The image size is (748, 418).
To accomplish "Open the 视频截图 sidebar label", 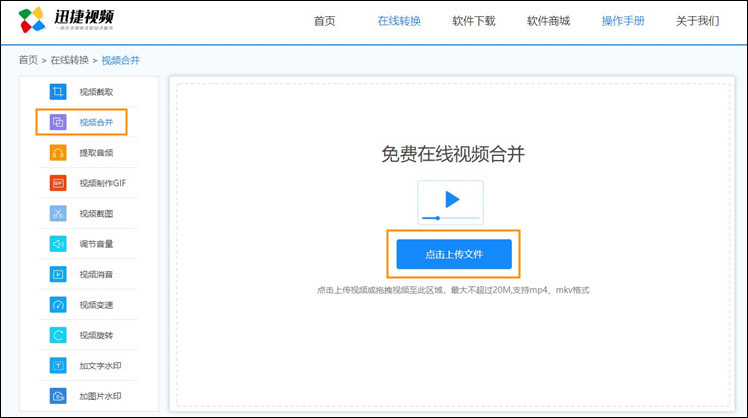I will [96, 214].
